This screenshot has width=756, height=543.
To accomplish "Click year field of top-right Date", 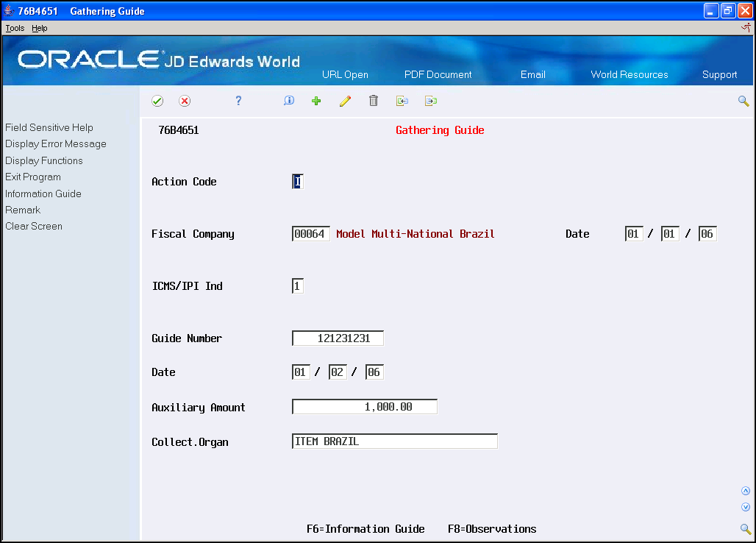I will [707, 234].
